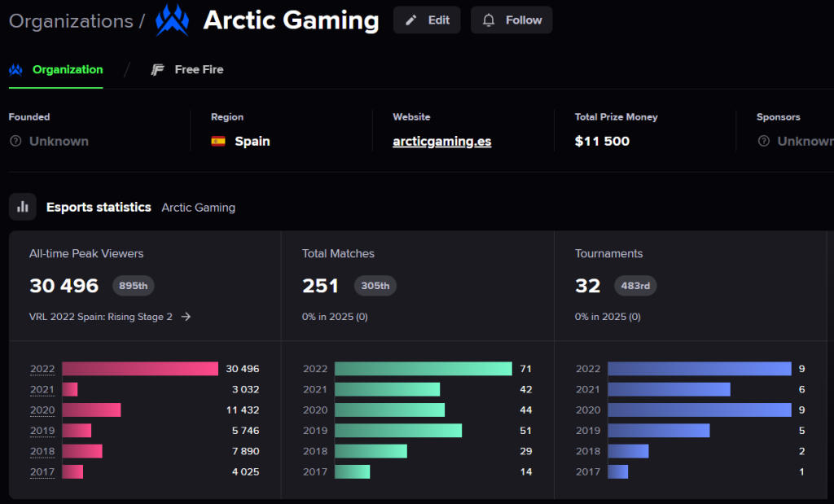Go to Organizations breadcrumb
This screenshot has height=504, width=834.
point(72,20)
